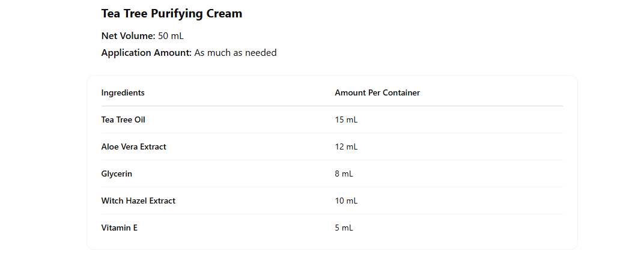Click the Tea Tree Purifying Cream heading
This screenshot has height=269, width=644.
pos(172,14)
